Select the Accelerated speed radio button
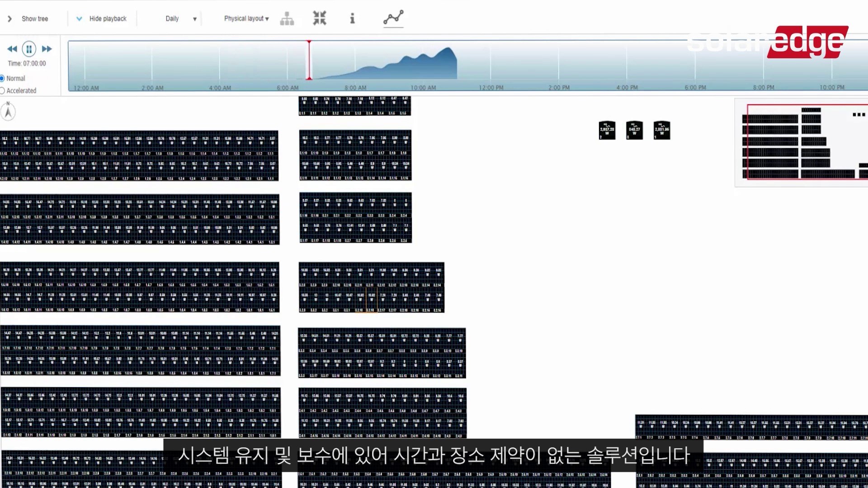Image resolution: width=868 pixels, height=488 pixels. point(2,90)
